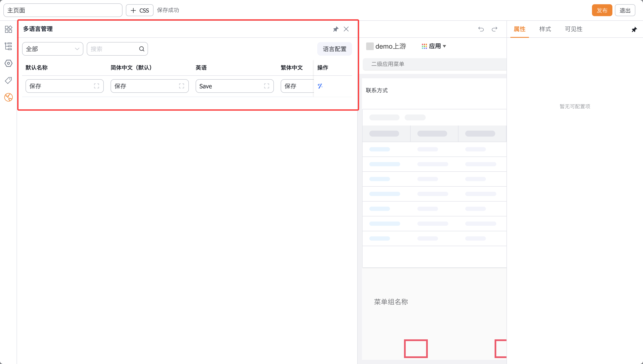Expand the 默认名称 保存 field editor
This screenshot has height=364, width=643.
coord(96,86)
